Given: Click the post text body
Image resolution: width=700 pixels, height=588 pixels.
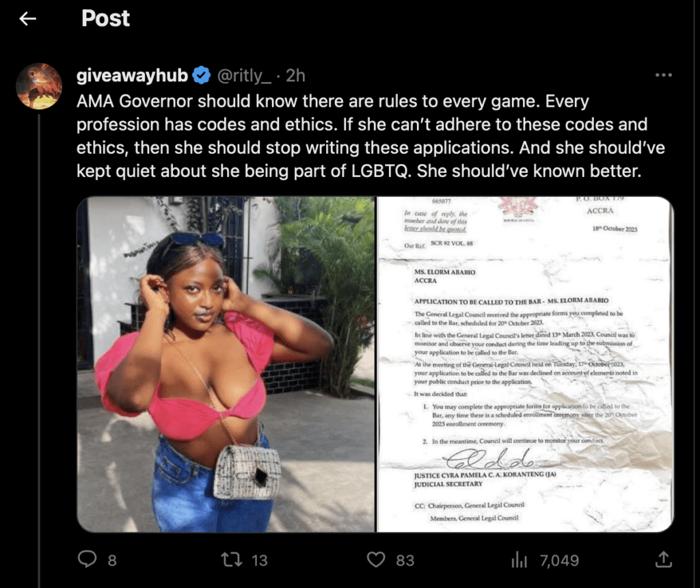Looking at the screenshot, I should pyautogui.click(x=371, y=136).
